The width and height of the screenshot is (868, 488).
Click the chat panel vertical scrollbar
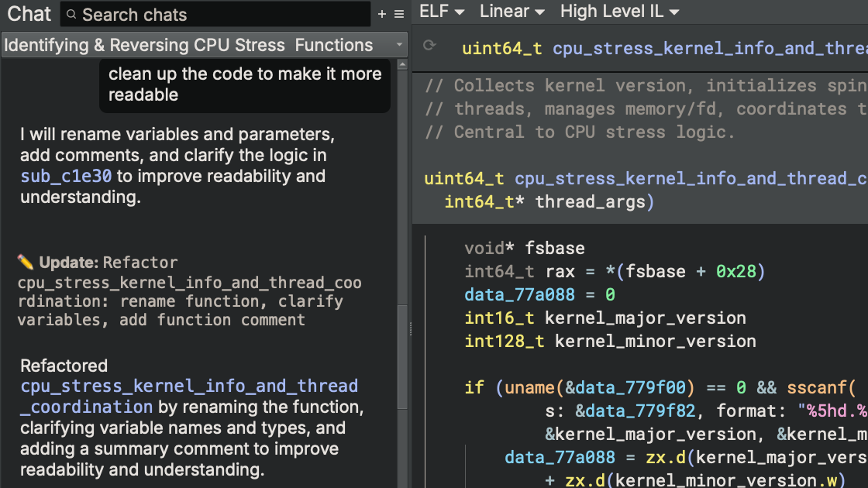[x=401, y=356]
